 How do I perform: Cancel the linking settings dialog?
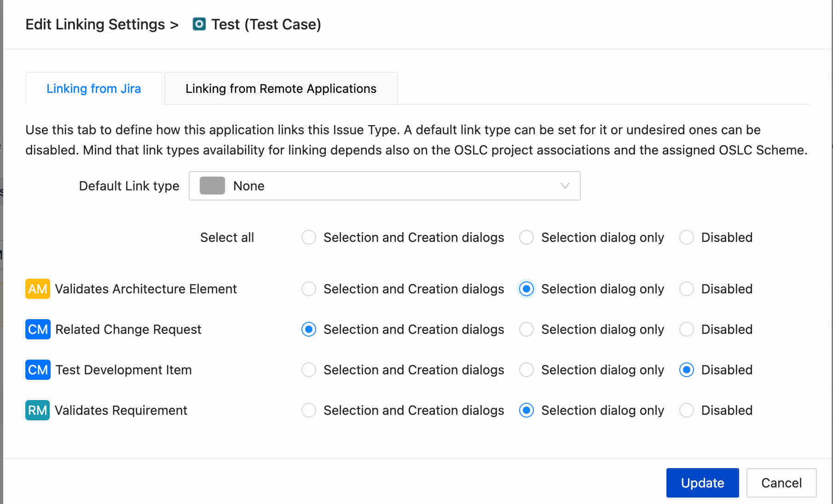point(781,483)
